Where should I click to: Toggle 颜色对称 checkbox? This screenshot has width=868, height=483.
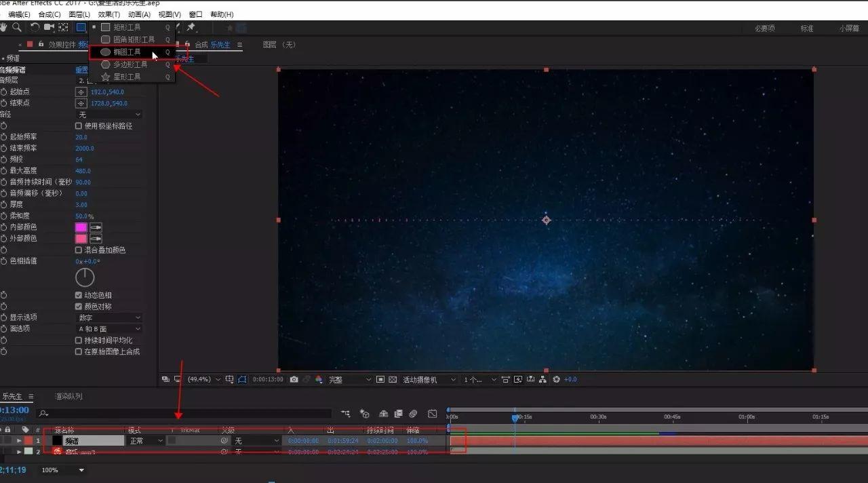79,307
